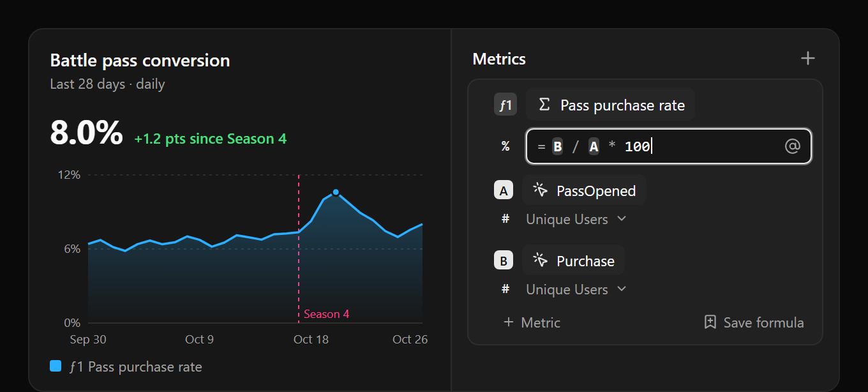Add a new metric with plus icon
The image size is (868, 392).
tap(807, 59)
